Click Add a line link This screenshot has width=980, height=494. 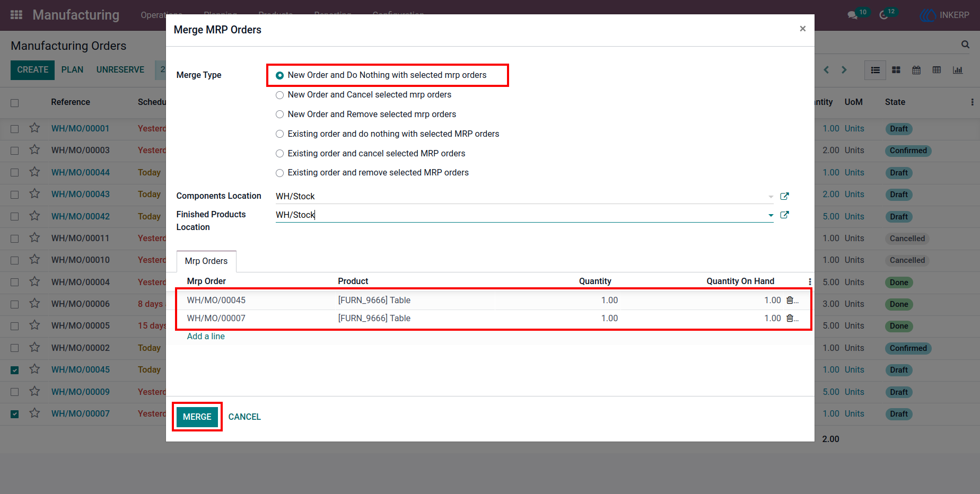pos(206,336)
